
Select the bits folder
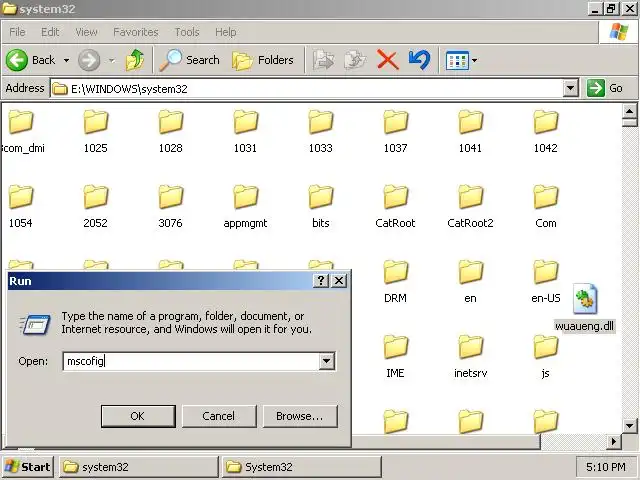pyautogui.click(x=320, y=207)
